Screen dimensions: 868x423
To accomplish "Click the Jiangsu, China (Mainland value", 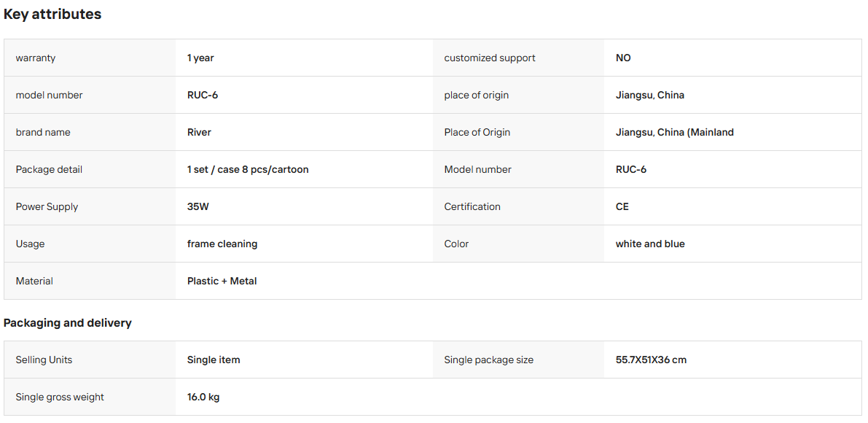I will point(675,132).
